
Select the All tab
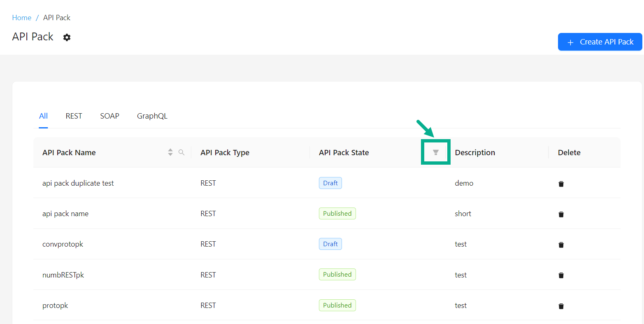[43, 116]
